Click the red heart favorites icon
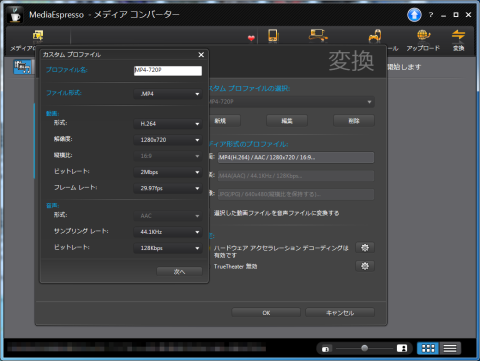This screenshot has width=480, height=361. pyautogui.click(x=251, y=38)
